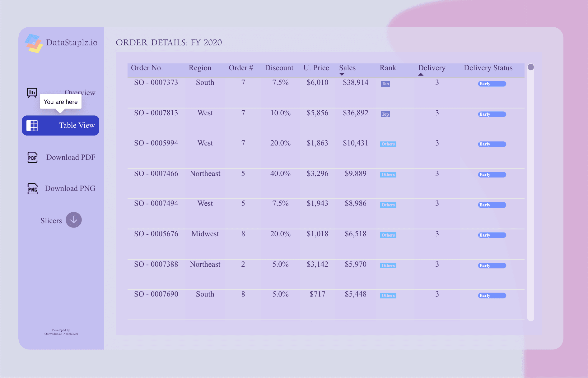Click discount value 40.0%

click(x=280, y=173)
